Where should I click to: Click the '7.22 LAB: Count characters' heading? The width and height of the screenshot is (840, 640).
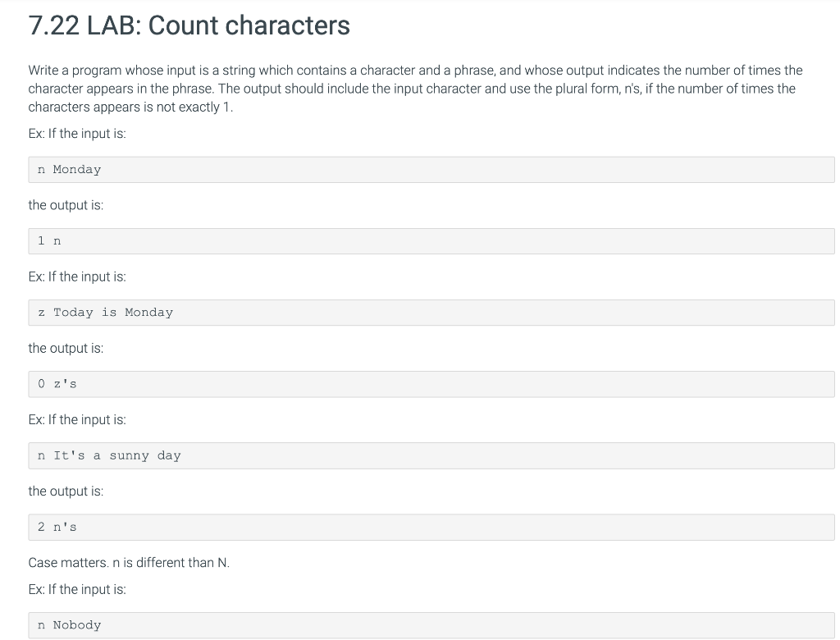coord(189,25)
